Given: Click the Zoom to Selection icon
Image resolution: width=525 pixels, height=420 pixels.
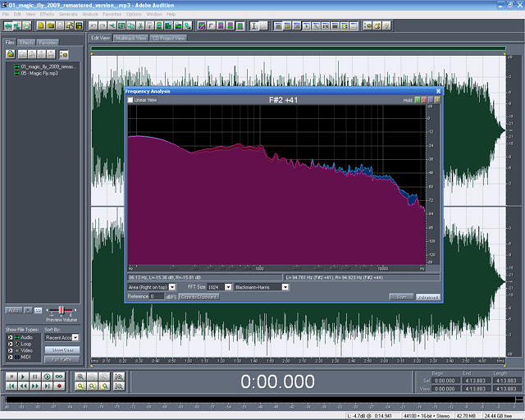Looking at the screenshot, I should point(80,386).
